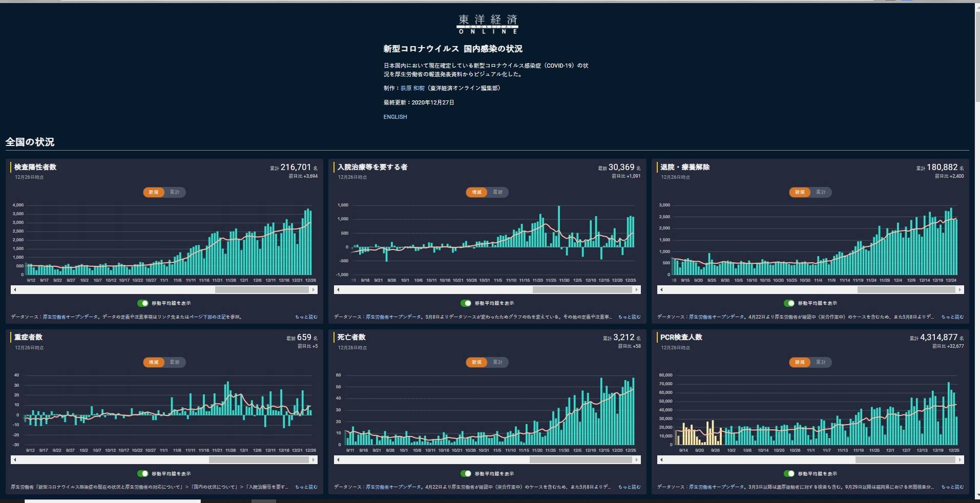Expand もっと読む under 検査陽性者数 chart
This screenshot has height=503, width=980.
pyautogui.click(x=306, y=317)
